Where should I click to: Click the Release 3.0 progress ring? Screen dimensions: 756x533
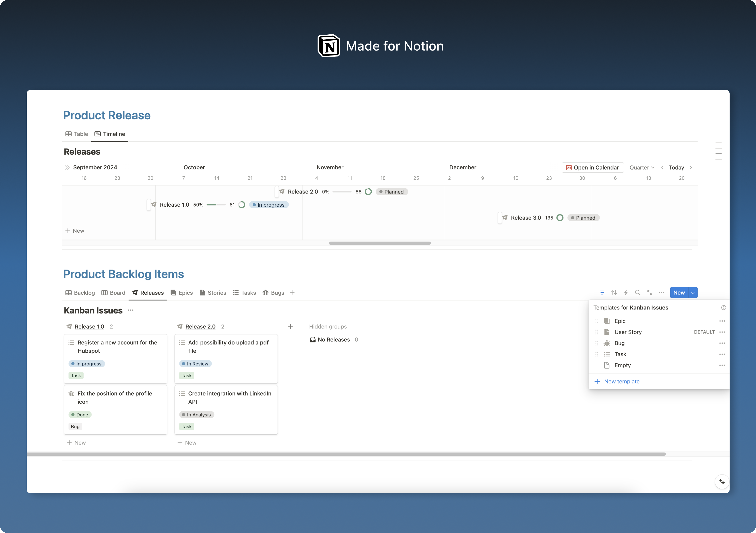coord(560,218)
